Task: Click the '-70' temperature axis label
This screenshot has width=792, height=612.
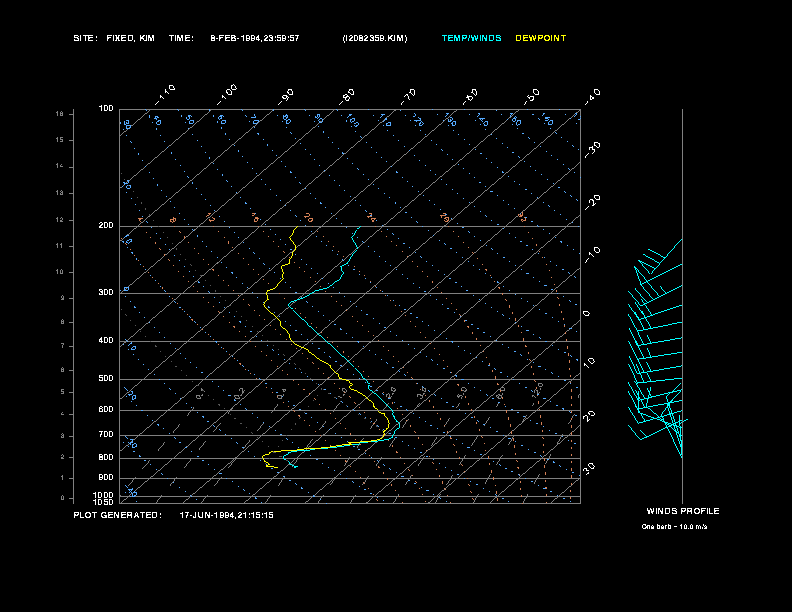Action: coord(408,97)
